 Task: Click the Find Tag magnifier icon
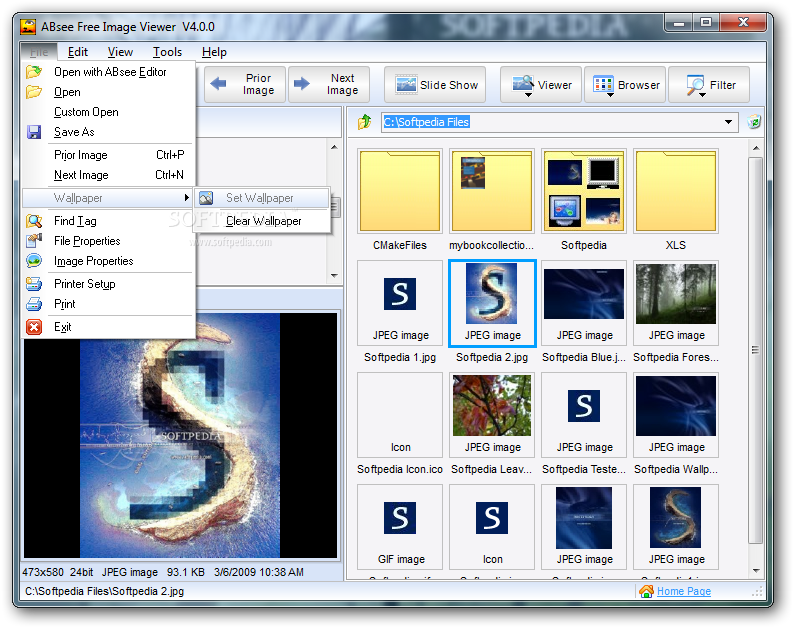(x=34, y=221)
